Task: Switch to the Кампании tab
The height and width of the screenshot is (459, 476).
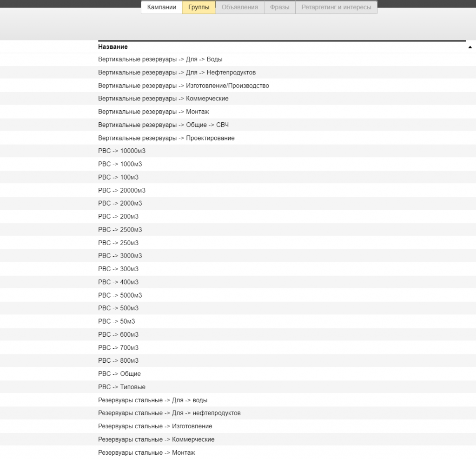Action: [161, 7]
